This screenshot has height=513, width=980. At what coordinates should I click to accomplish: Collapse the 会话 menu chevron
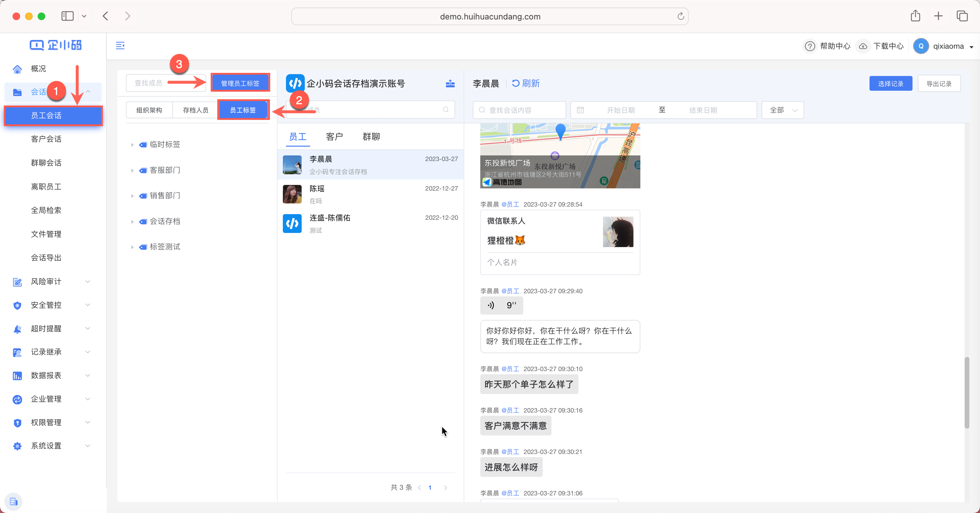point(88,92)
